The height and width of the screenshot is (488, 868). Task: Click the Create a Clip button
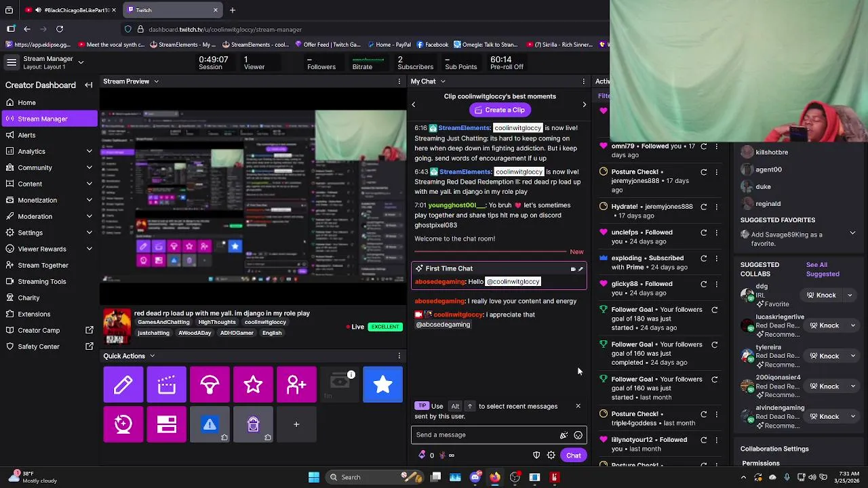tap(500, 110)
